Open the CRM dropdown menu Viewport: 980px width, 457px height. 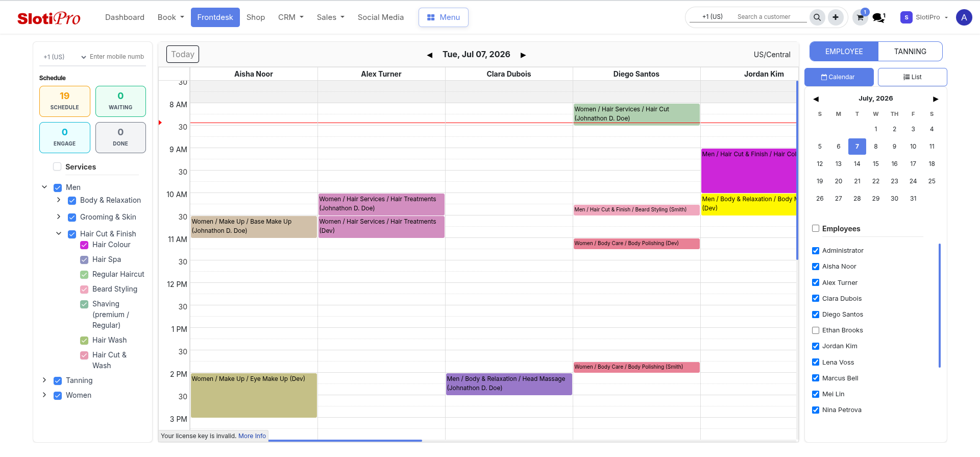(x=291, y=17)
